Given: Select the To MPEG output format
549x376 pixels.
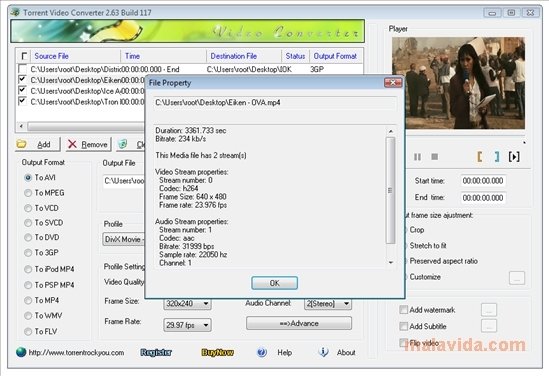Looking at the screenshot, I should pyautogui.click(x=28, y=193).
